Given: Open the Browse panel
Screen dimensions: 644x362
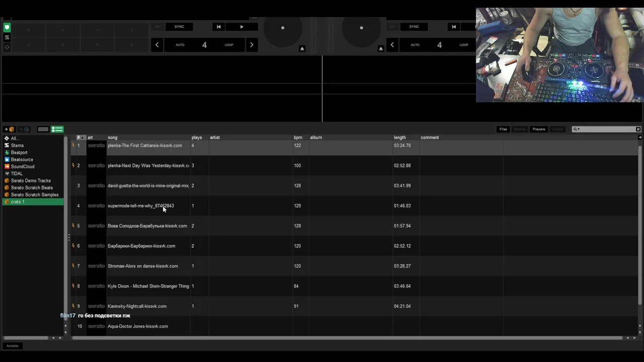Looking at the screenshot, I should (x=520, y=129).
